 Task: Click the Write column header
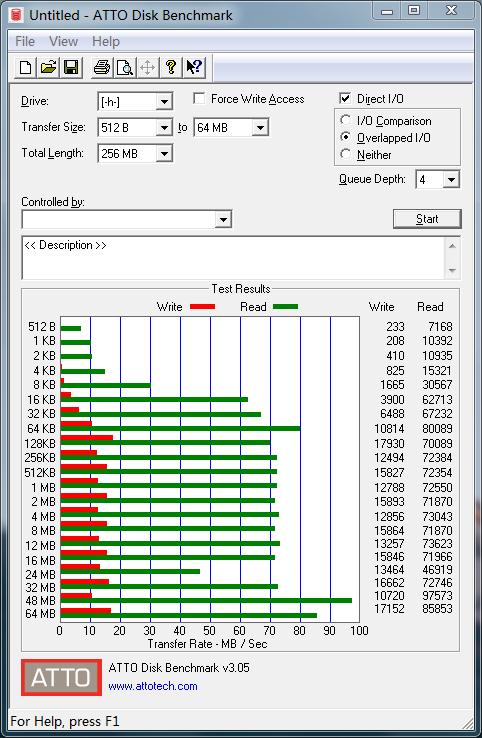tap(381, 307)
